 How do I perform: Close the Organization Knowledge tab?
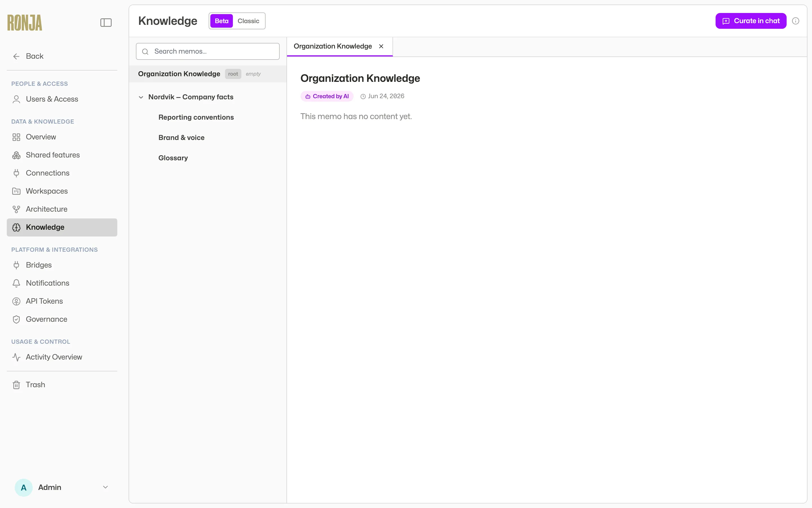pos(381,46)
